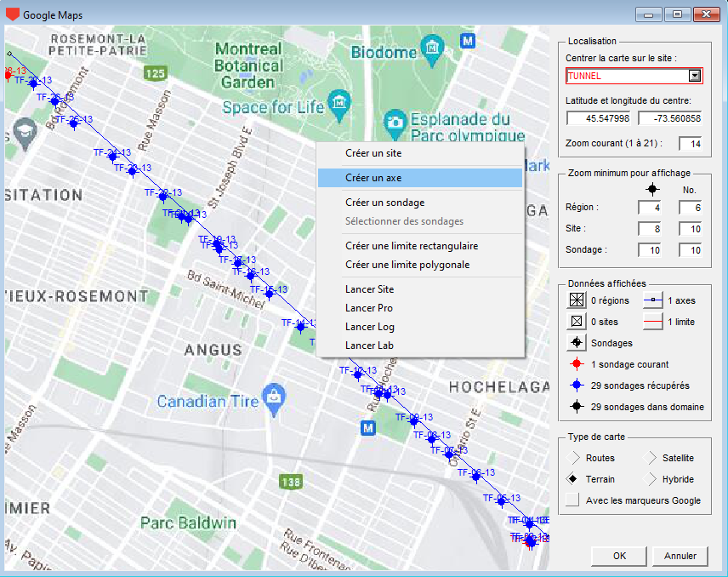The height and width of the screenshot is (577, 728).
Task: Choose Lancer Log from context menu
Action: pos(420,327)
